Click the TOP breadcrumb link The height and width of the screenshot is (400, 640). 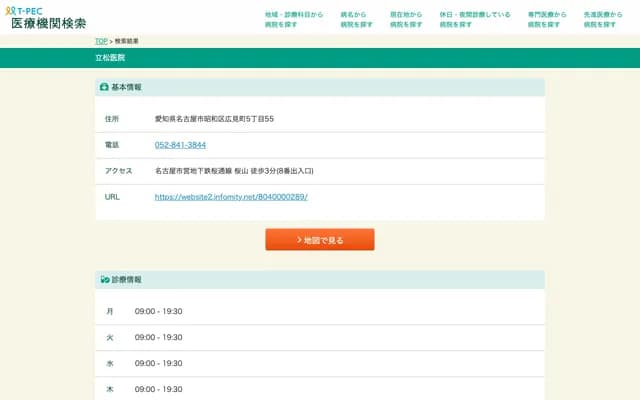click(101, 41)
